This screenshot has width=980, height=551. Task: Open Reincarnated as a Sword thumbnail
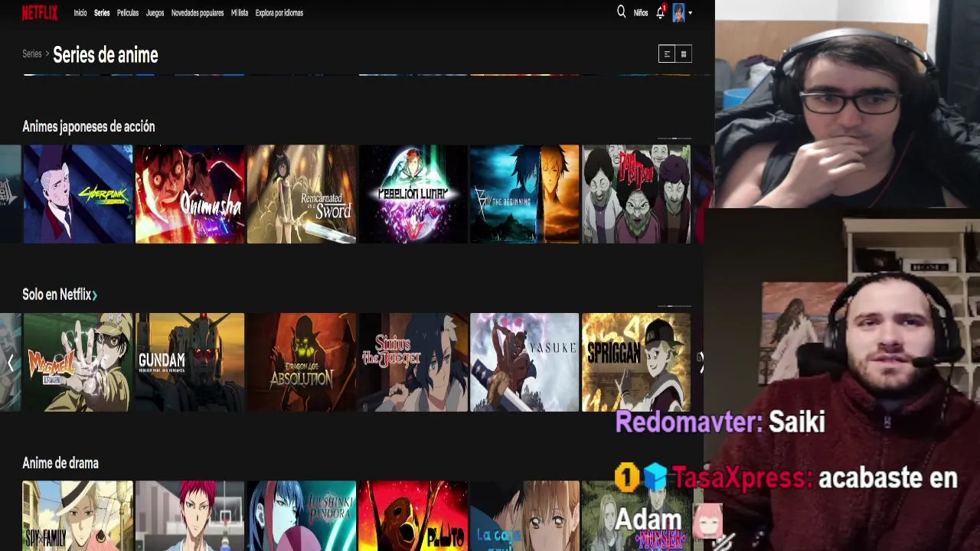click(x=302, y=194)
